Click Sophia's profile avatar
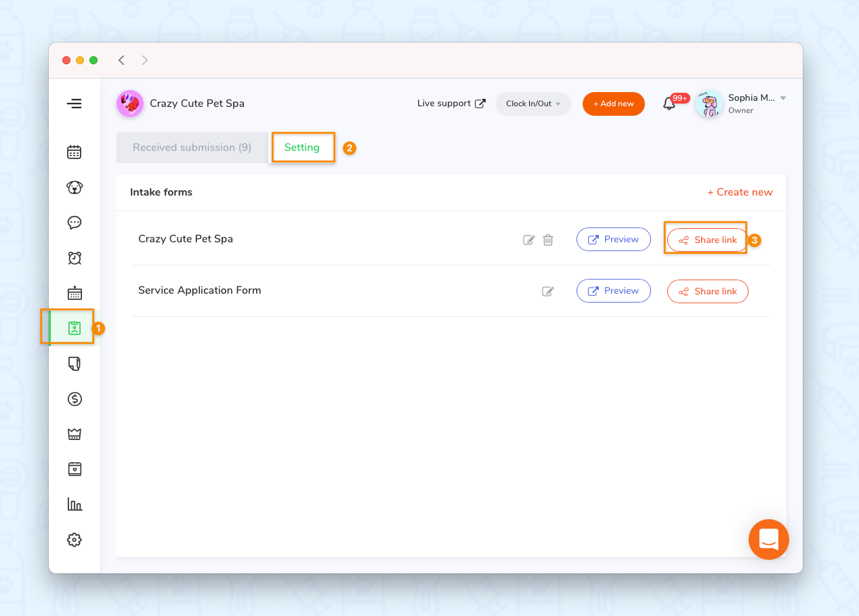 point(709,104)
